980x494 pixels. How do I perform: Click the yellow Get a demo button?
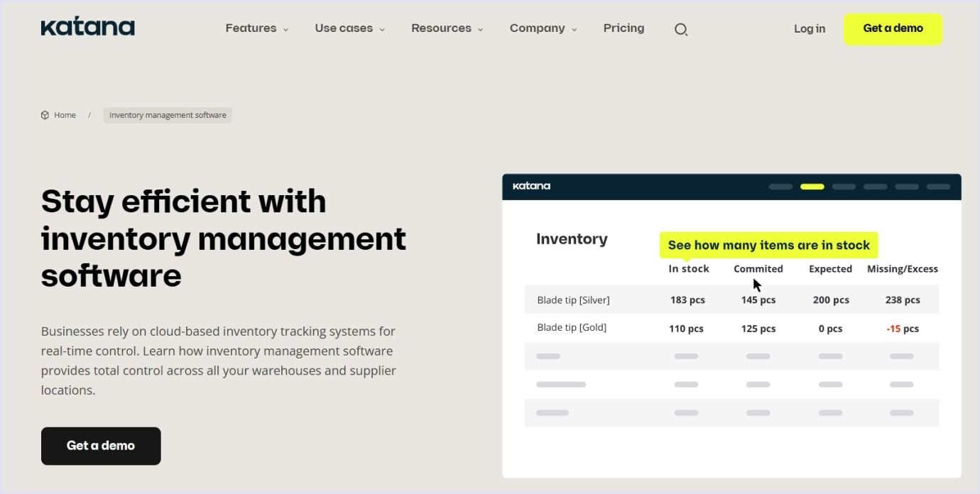click(x=893, y=29)
